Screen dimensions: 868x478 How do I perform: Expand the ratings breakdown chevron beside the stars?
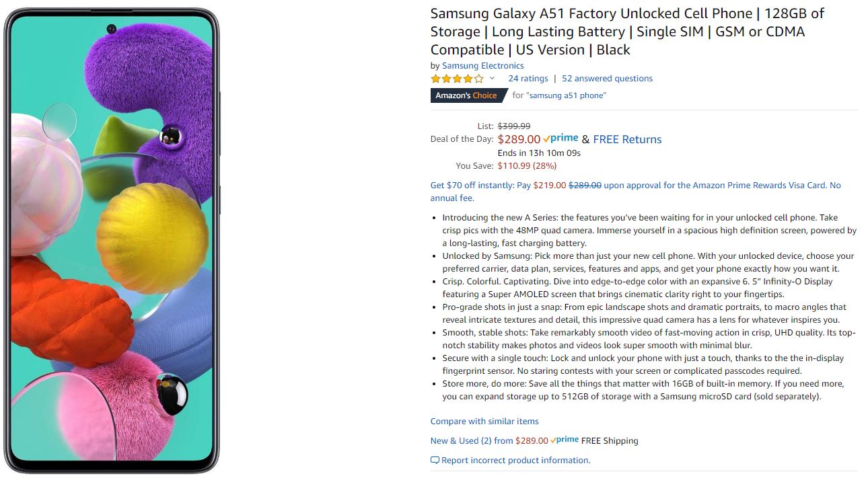click(492, 79)
